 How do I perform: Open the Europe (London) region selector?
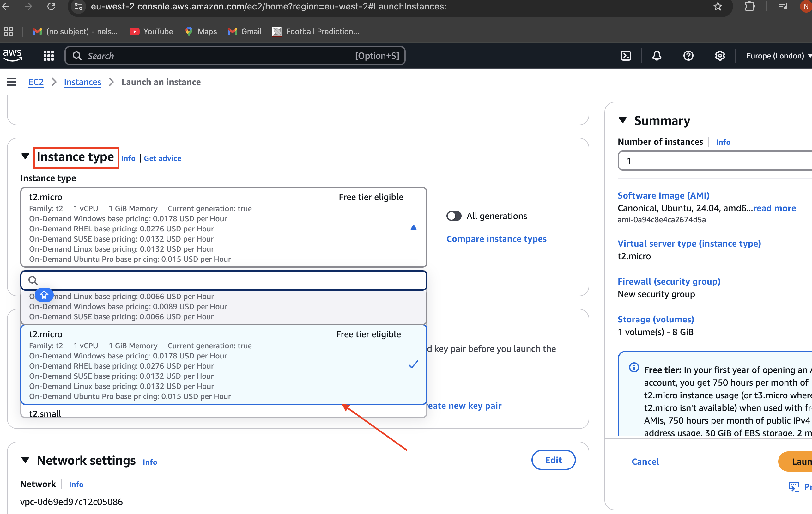[x=778, y=56]
